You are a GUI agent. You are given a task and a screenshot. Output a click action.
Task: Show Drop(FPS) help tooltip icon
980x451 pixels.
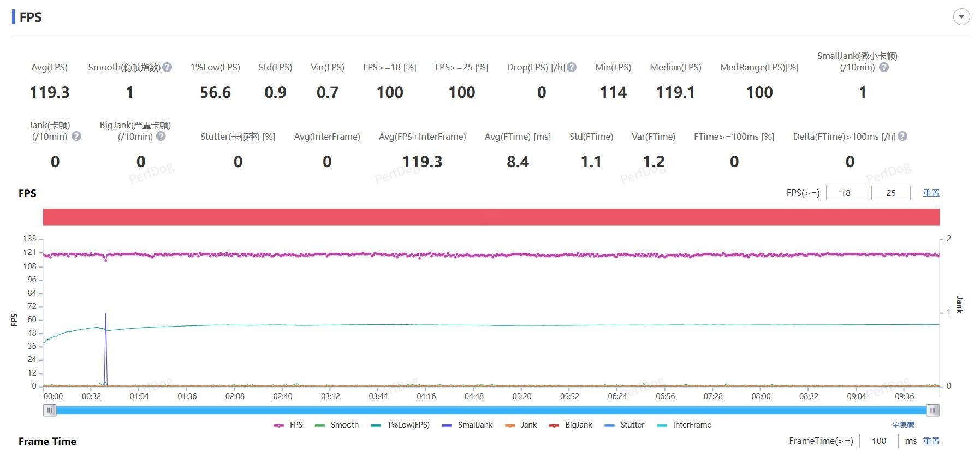(x=572, y=67)
